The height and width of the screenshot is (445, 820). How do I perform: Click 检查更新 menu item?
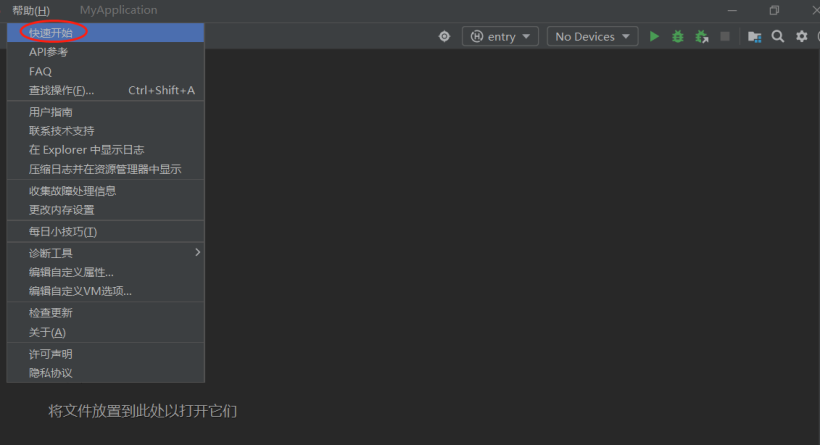(x=106, y=313)
